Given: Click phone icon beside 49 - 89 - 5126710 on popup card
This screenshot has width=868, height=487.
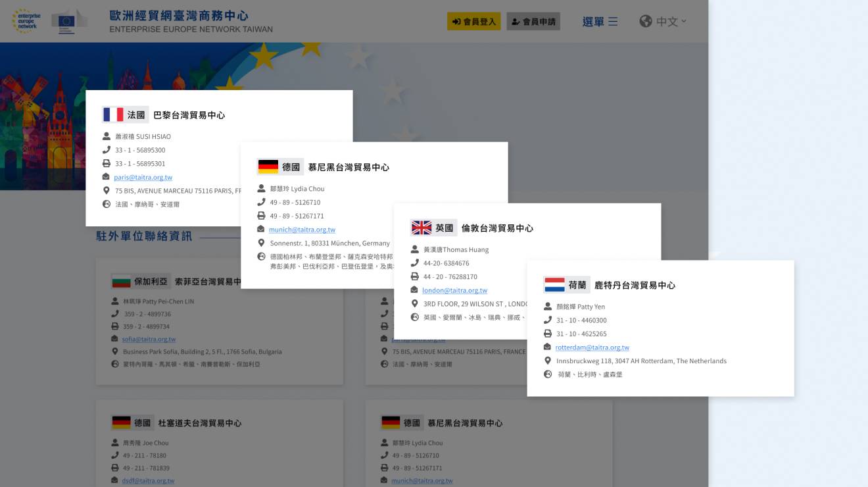Looking at the screenshot, I should click(261, 202).
